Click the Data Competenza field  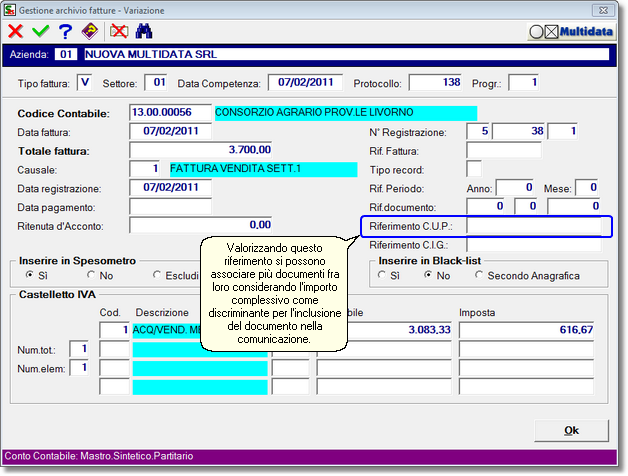tap(306, 83)
